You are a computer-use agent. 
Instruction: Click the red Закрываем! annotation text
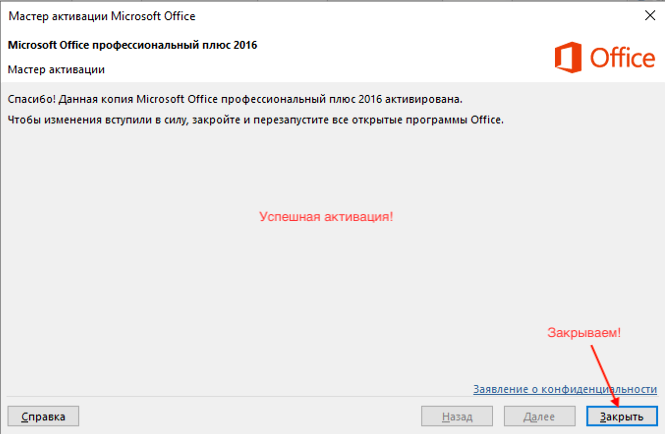[584, 333]
